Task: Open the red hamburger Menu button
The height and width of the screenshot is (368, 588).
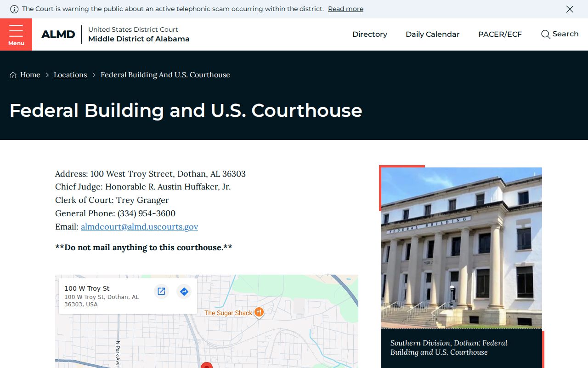Action: [16, 34]
